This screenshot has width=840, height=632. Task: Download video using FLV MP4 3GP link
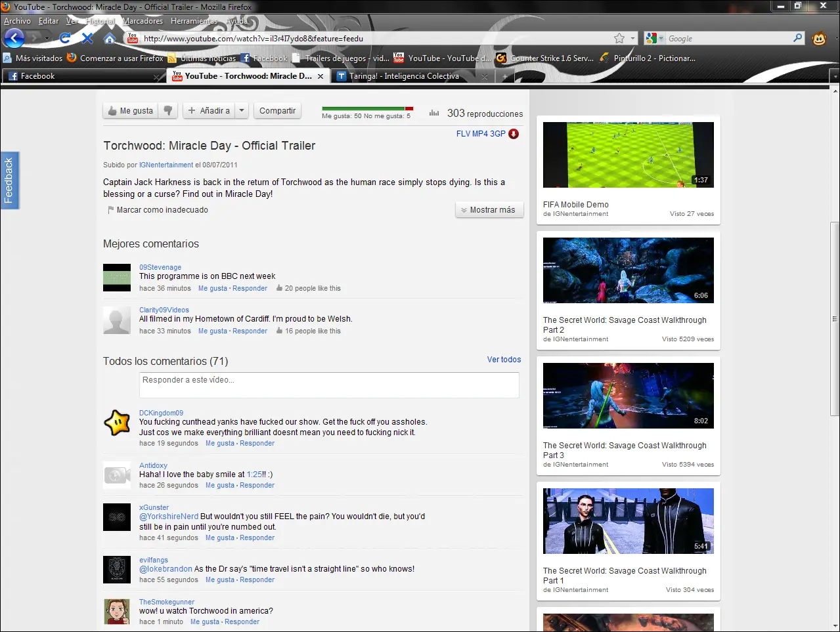tap(481, 134)
